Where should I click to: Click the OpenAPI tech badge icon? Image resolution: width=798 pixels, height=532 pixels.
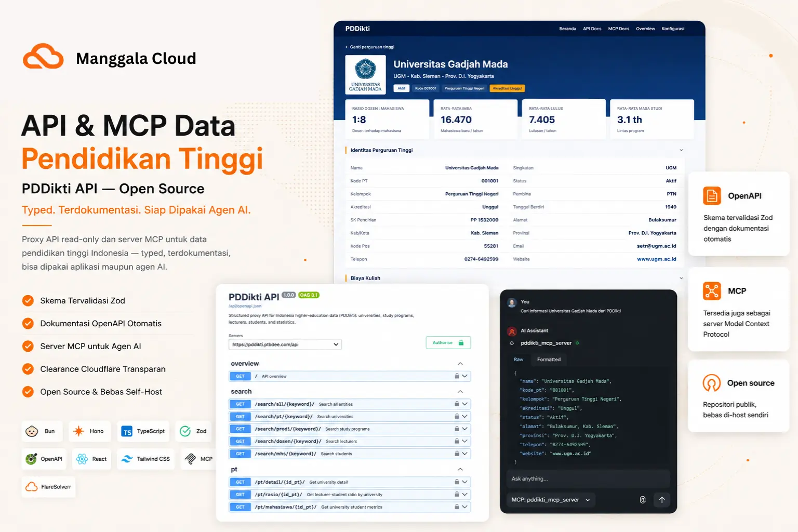point(32,459)
